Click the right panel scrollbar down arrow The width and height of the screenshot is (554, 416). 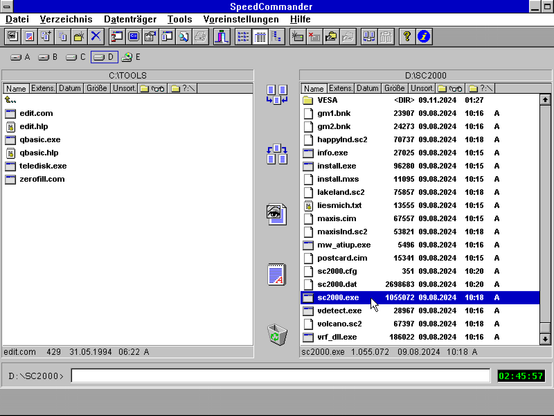(x=545, y=339)
